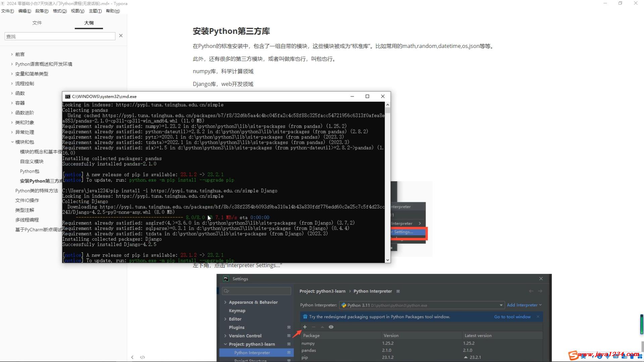Click the cmd scrollbar up arrow

click(388, 105)
